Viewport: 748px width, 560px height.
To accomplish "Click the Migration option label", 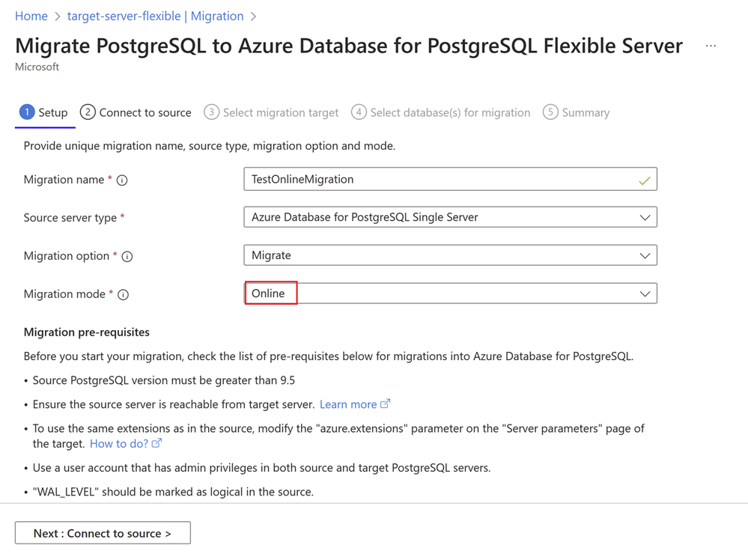I will [67, 256].
